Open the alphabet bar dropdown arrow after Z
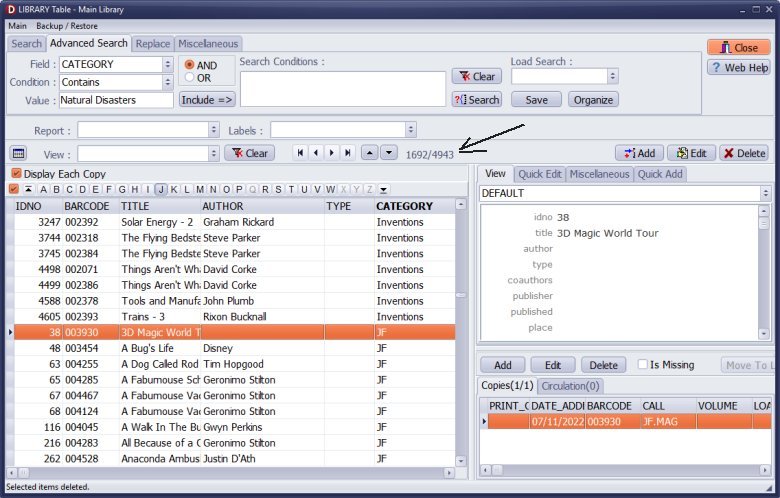 click(x=384, y=190)
